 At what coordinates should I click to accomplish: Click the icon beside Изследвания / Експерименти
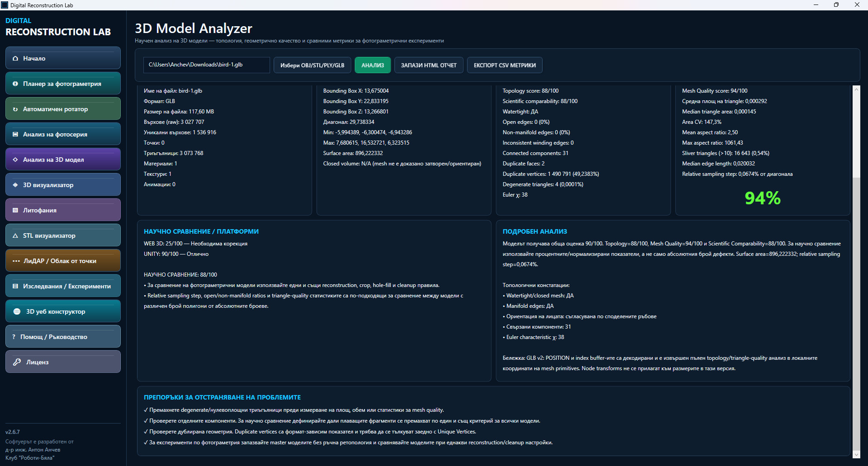15,286
